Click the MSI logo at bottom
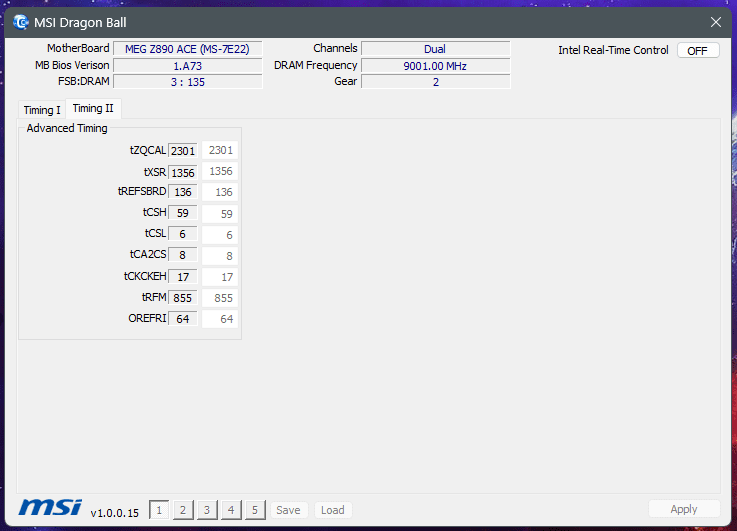This screenshot has width=737, height=531. pos(50,508)
